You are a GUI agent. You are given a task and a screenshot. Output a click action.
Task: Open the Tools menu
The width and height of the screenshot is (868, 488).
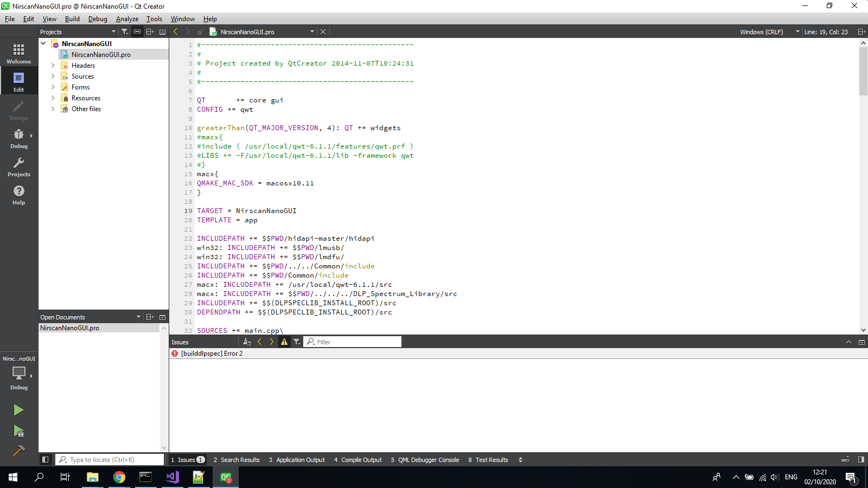point(154,18)
